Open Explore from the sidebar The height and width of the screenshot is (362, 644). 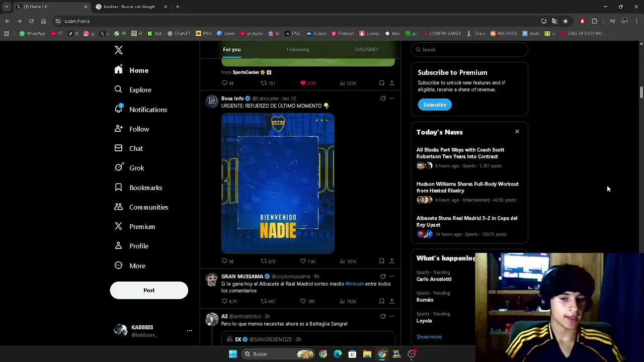(x=133, y=89)
